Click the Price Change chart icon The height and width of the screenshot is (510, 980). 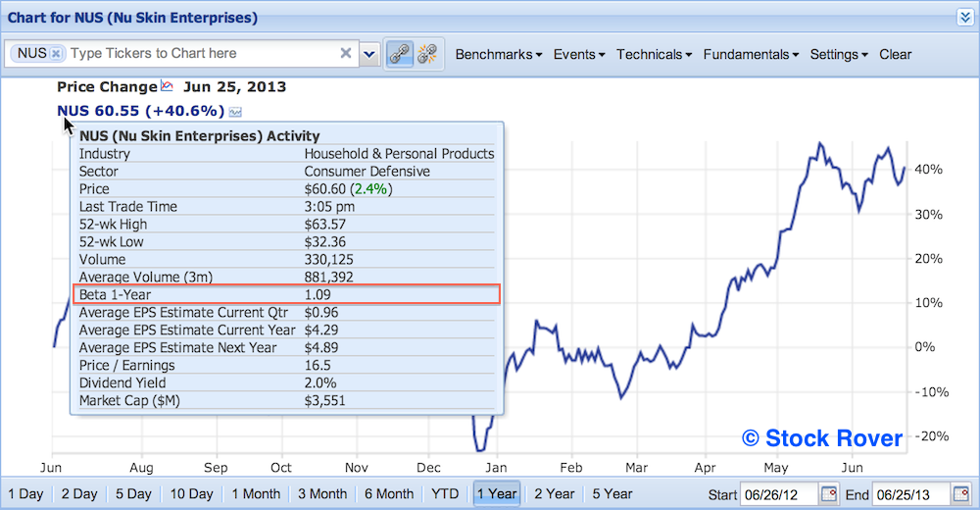coord(167,85)
